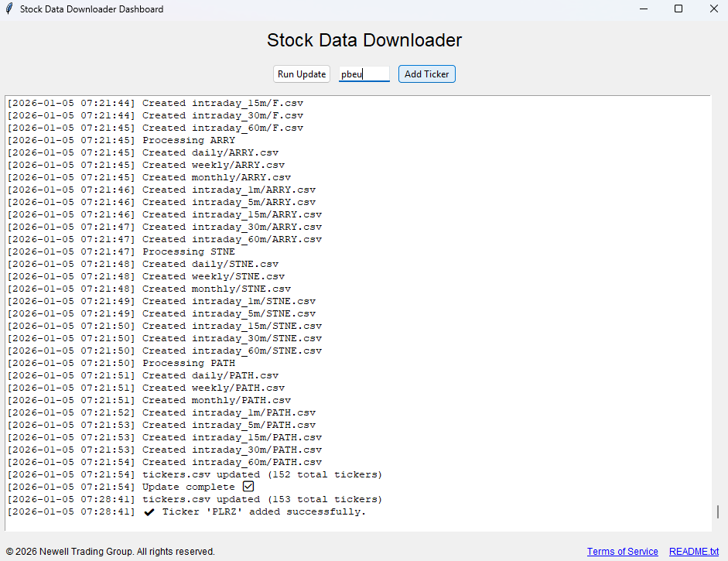Image resolution: width=728 pixels, height=561 pixels.
Task: Click the window title 'Stock Data Downloader Dashboard'
Action: pos(91,9)
